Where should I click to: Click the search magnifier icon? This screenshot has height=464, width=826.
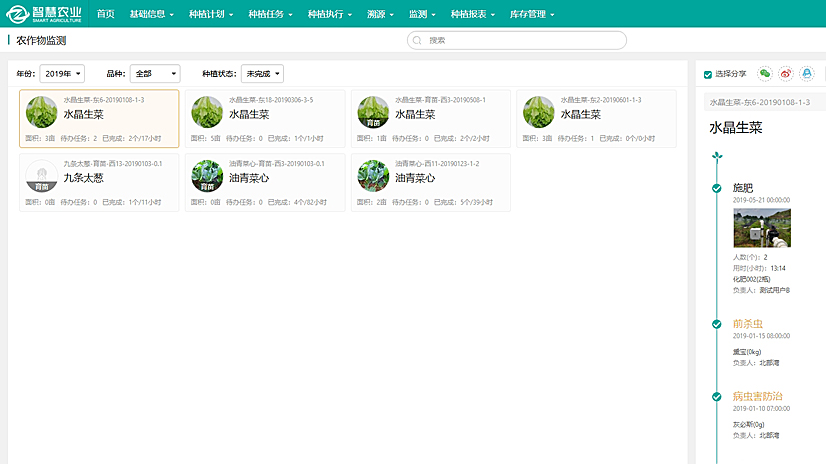[x=420, y=41]
